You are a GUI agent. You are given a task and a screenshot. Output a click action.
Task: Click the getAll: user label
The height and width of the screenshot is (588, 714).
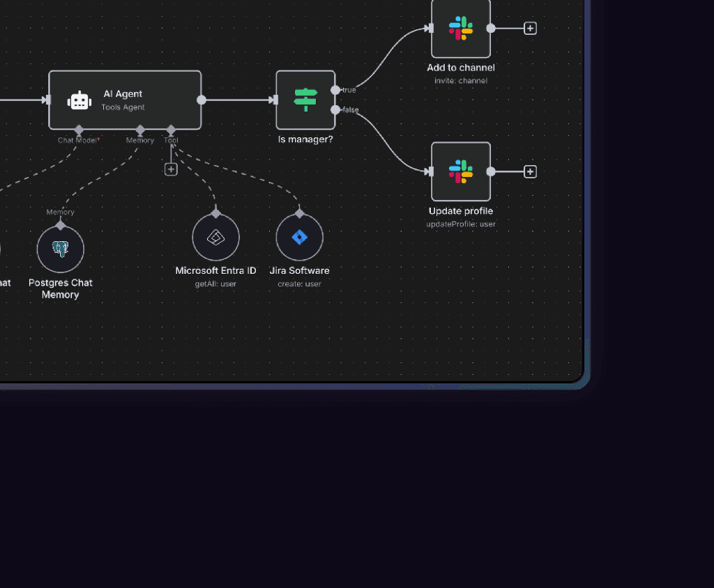pyautogui.click(x=215, y=284)
